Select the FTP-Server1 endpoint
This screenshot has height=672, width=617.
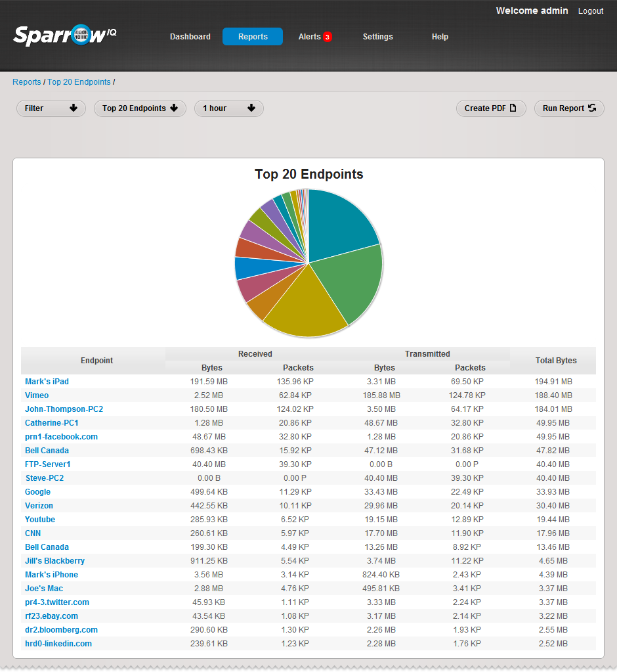point(47,464)
